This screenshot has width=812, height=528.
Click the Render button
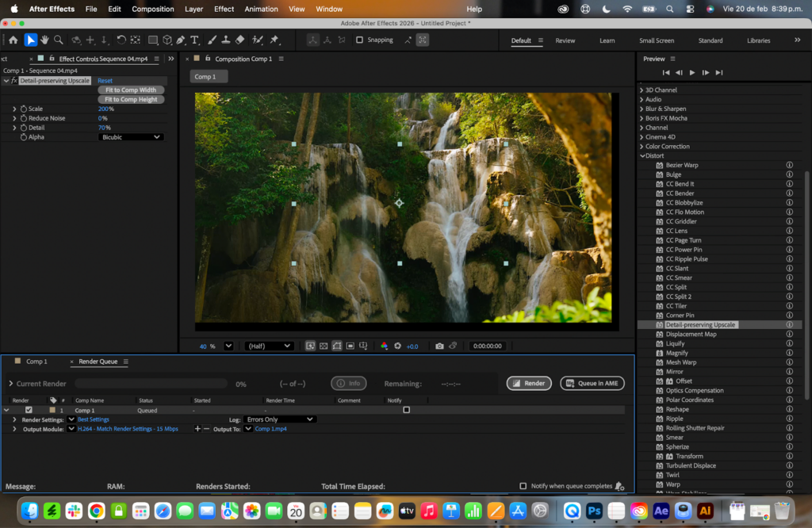pos(528,382)
